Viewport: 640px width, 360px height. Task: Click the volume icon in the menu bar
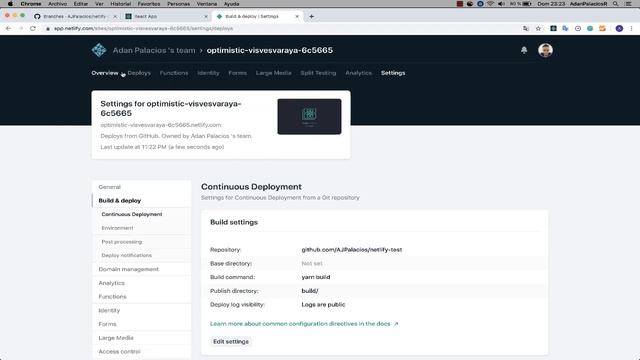501,4
